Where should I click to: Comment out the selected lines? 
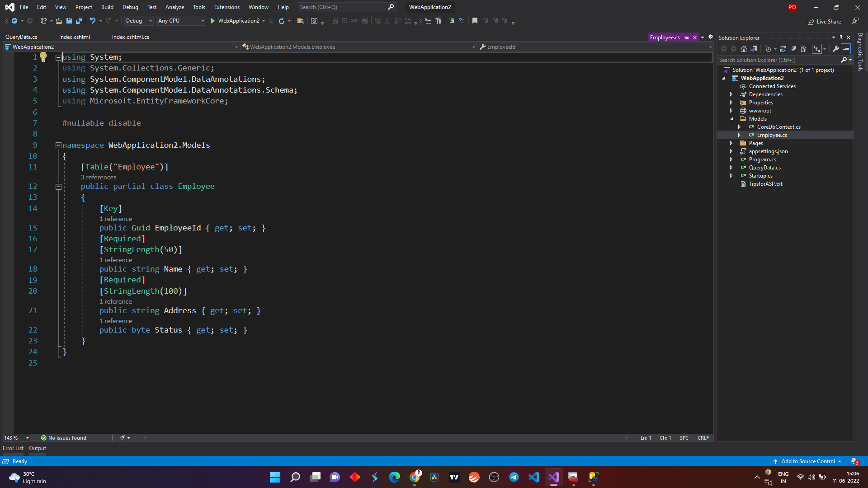coord(452,21)
